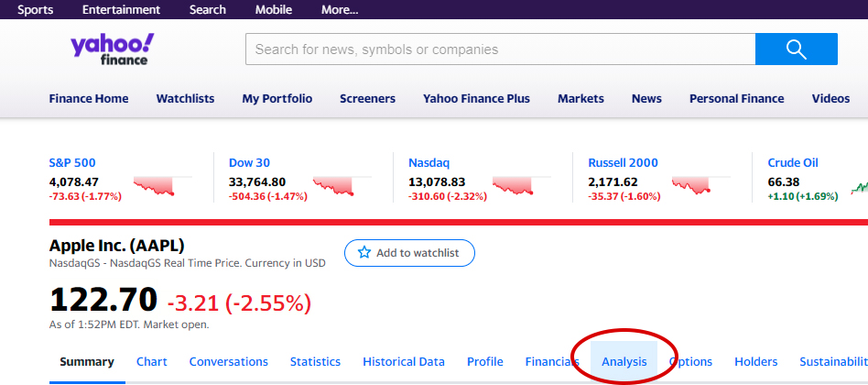Click the Nasdaq change -310.60 (-2.32%)
868x385 pixels.
[448, 196]
